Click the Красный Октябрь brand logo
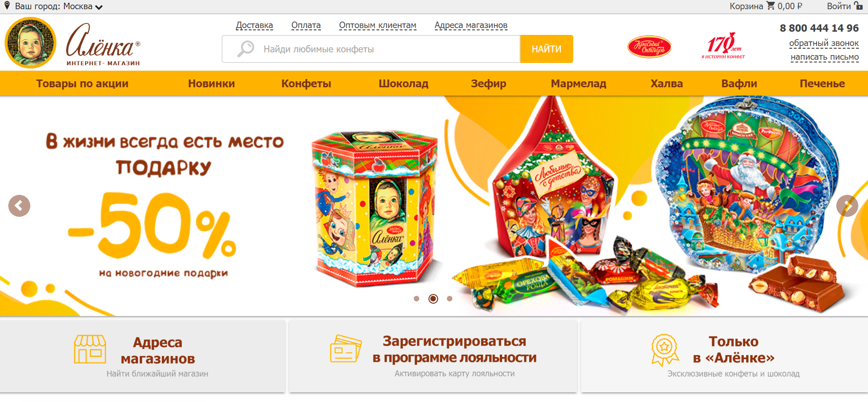This screenshot has width=868, height=402. [x=649, y=47]
